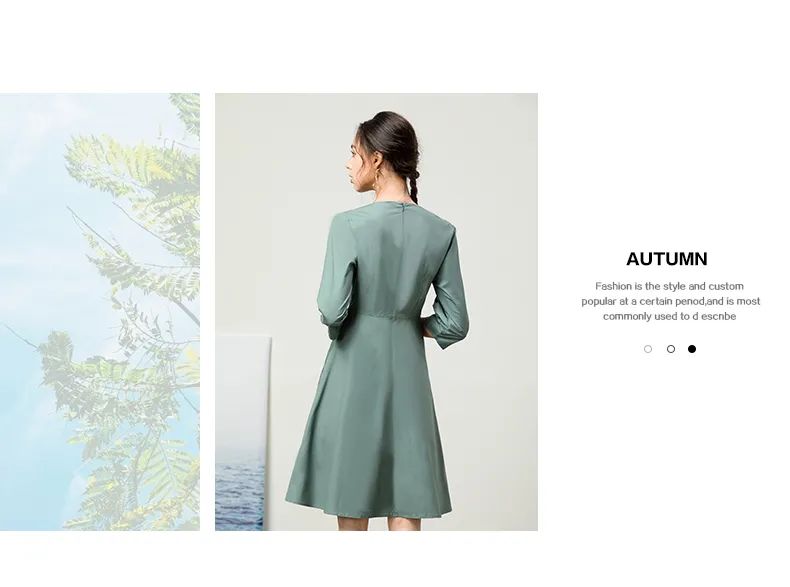Select the filled black carousel dot
Viewport: 790px width, 587px height.
(x=692, y=349)
